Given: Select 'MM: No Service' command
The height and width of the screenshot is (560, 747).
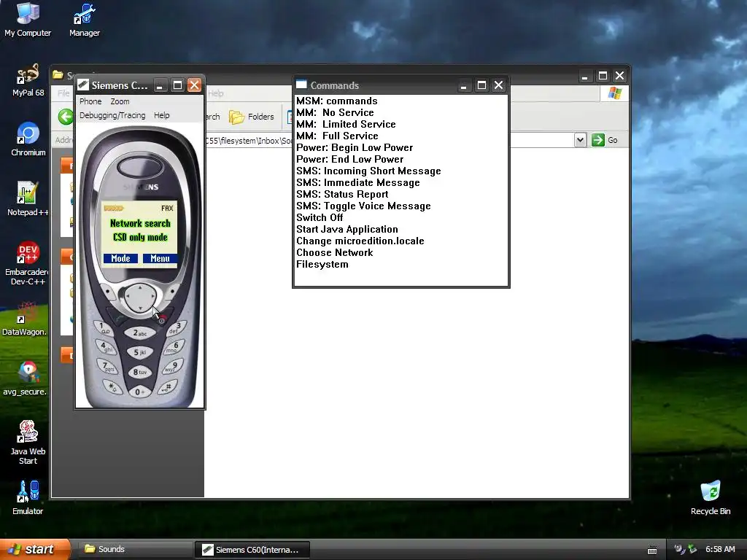Looking at the screenshot, I should coord(335,112).
